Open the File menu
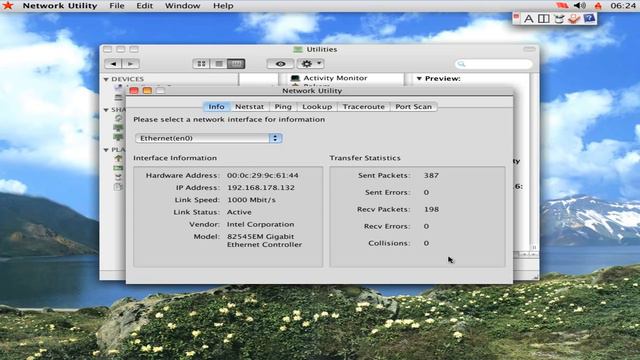 click(x=117, y=6)
